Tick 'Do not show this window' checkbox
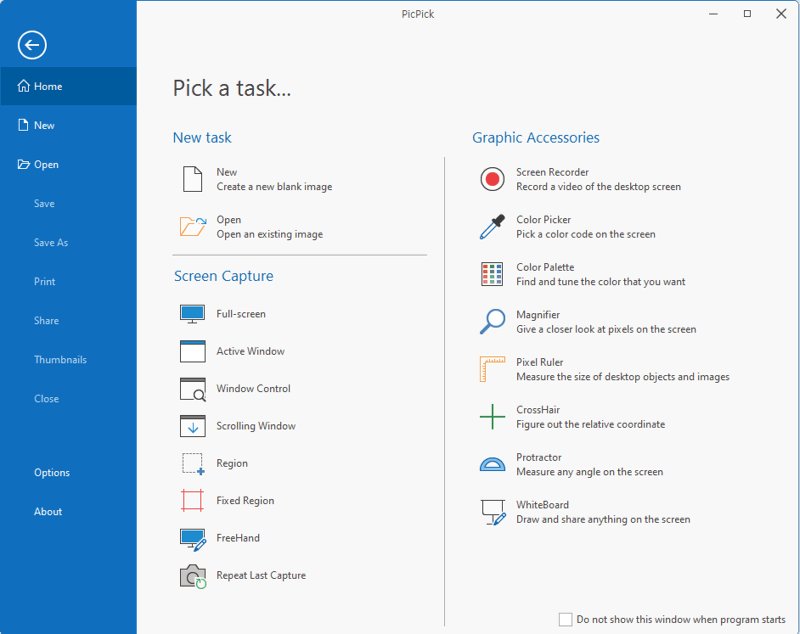 pos(565,619)
